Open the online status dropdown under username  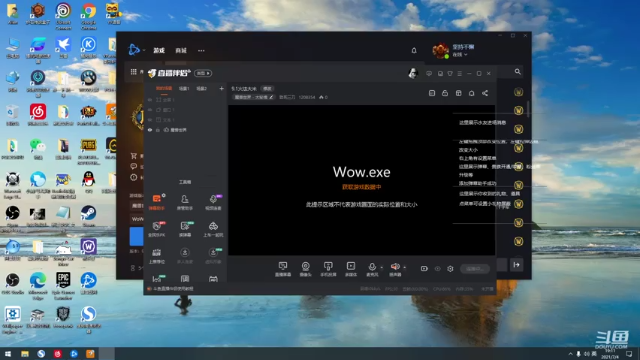pyautogui.click(x=460, y=54)
